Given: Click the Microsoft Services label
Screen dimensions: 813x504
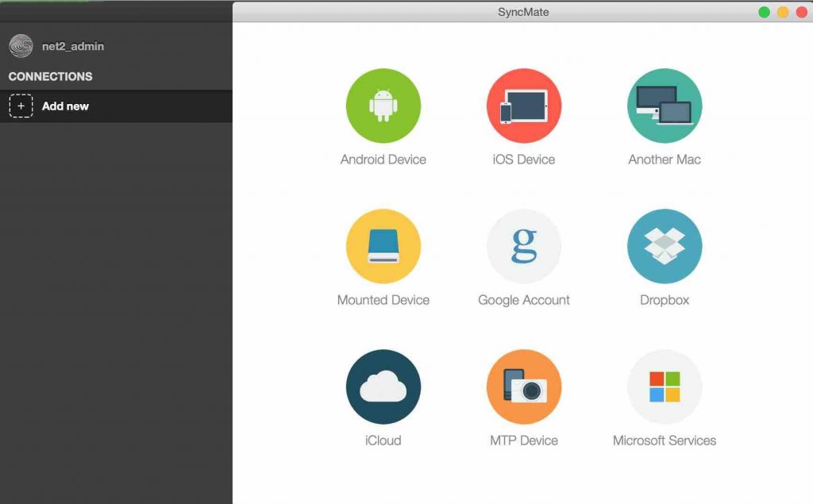Looking at the screenshot, I should pyautogui.click(x=665, y=441).
